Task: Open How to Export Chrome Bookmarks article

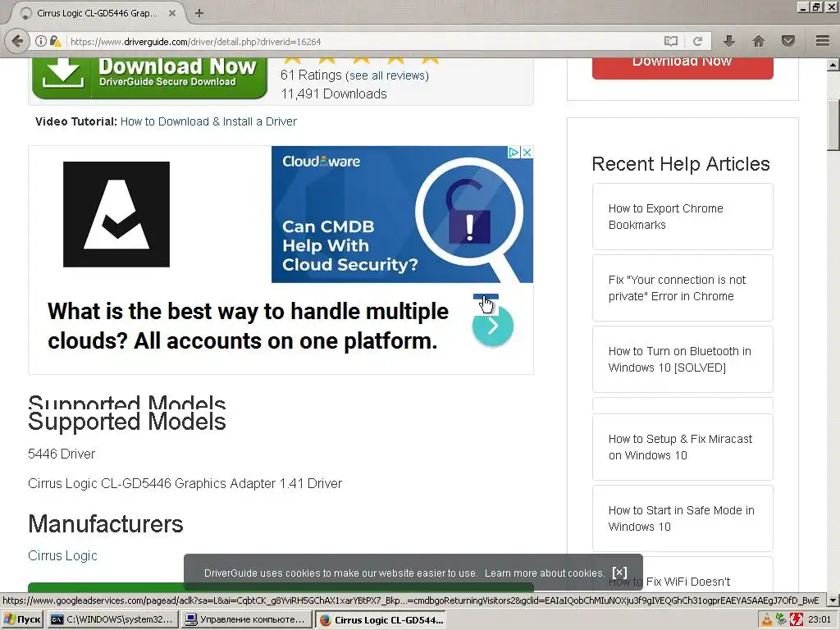Action: (x=682, y=217)
